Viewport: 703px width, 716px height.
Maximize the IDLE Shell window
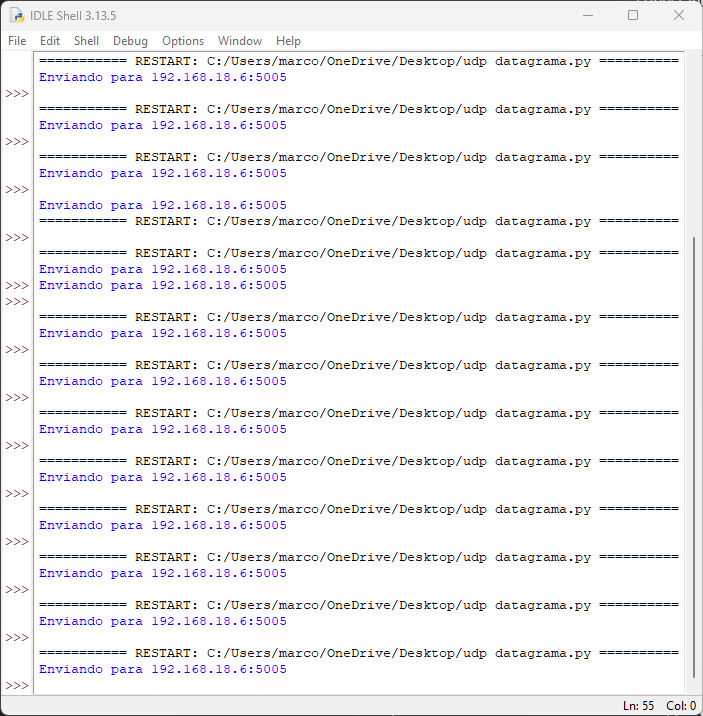(x=633, y=16)
